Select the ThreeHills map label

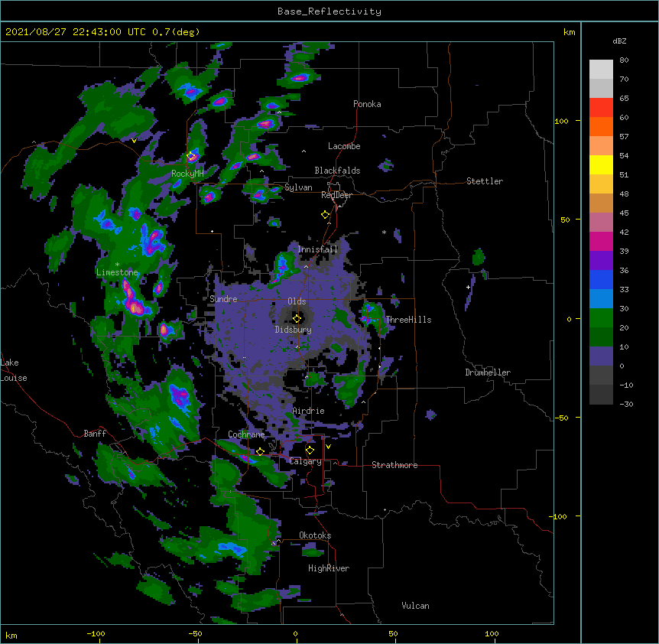[x=408, y=320]
